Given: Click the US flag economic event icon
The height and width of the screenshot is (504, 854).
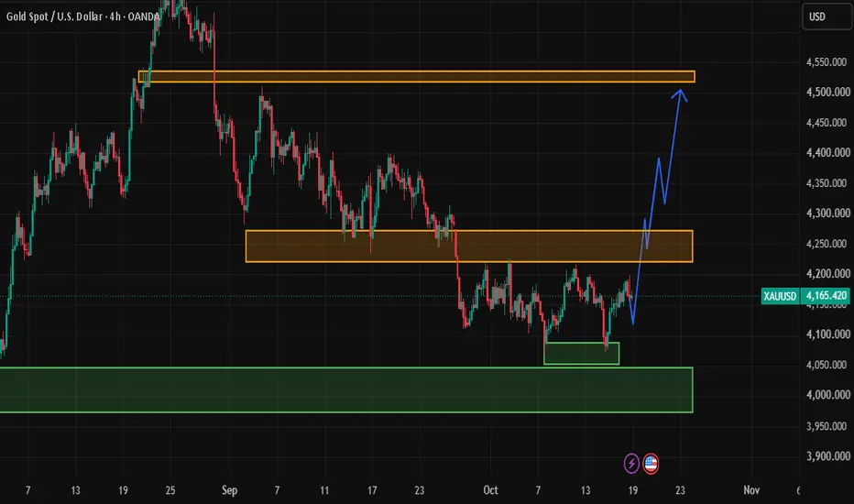Looking at the screenshot, I should pyautogui.click(x=651, y=464).
